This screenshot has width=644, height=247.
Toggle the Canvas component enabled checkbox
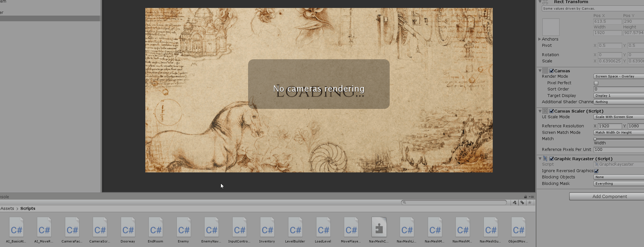[x=551, y=71]
